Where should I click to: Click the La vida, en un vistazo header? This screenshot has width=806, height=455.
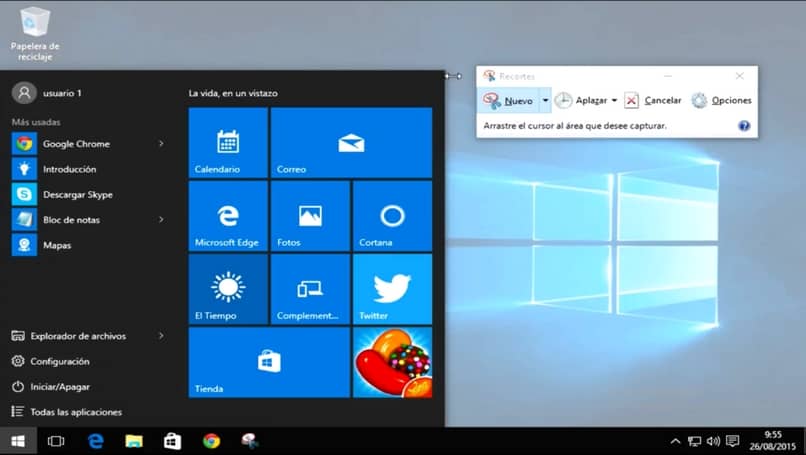point(233,93)
